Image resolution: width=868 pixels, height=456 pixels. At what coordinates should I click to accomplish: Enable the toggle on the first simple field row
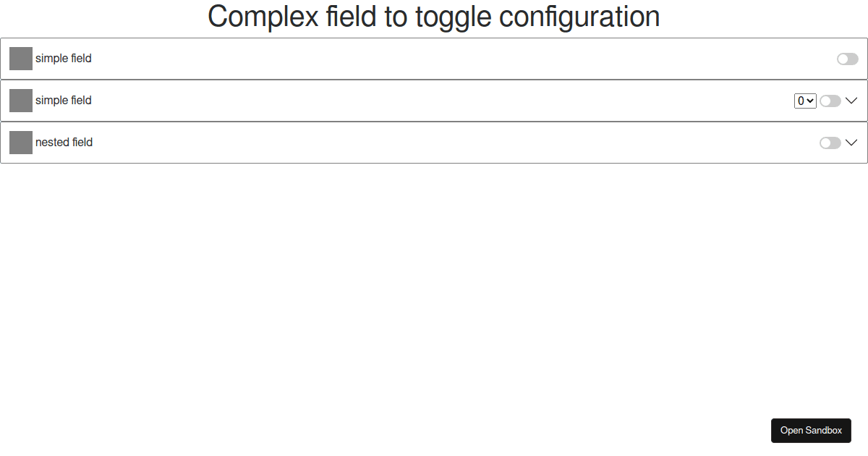(x=847, y=59)
